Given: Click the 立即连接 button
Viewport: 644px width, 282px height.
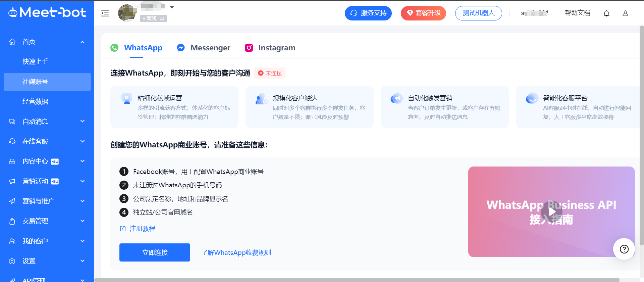Looking at the screenshot, I should (x=155, y=252).
